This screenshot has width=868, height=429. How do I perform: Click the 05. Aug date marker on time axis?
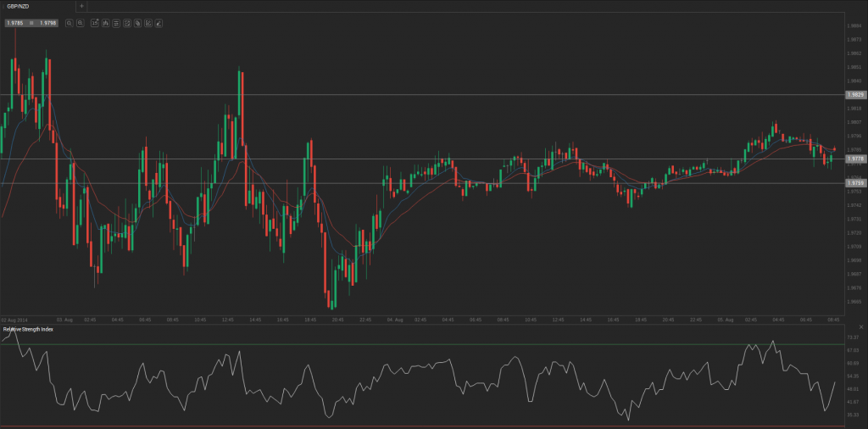(x=724, y=320)
